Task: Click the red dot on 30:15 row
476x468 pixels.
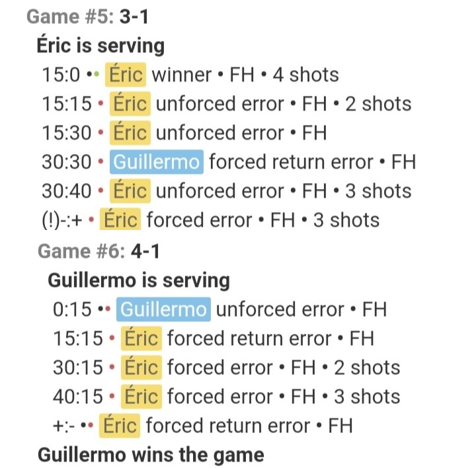Action: (x=112, y=368)
